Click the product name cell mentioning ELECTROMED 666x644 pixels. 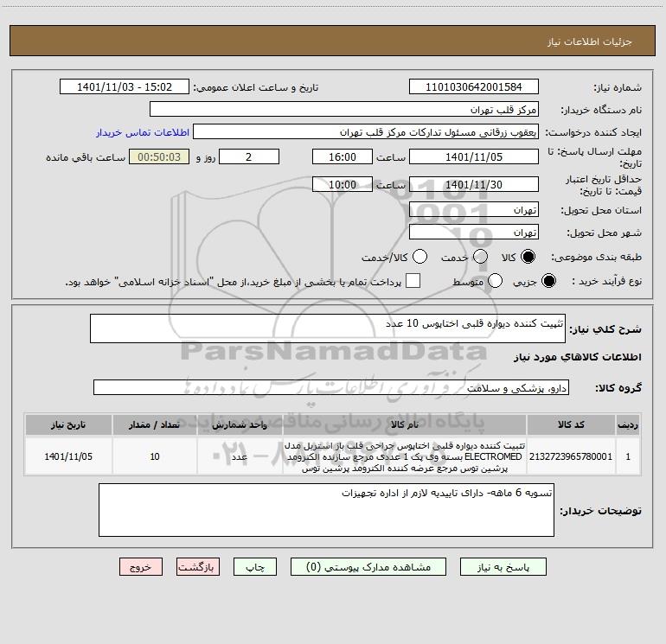[405, 456]
